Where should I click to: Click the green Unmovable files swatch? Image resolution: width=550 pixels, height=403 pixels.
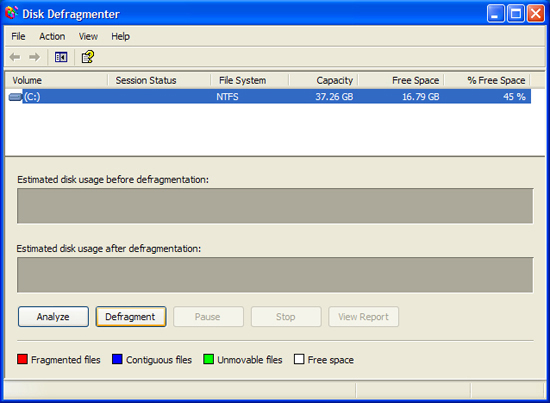click(208, 359)
